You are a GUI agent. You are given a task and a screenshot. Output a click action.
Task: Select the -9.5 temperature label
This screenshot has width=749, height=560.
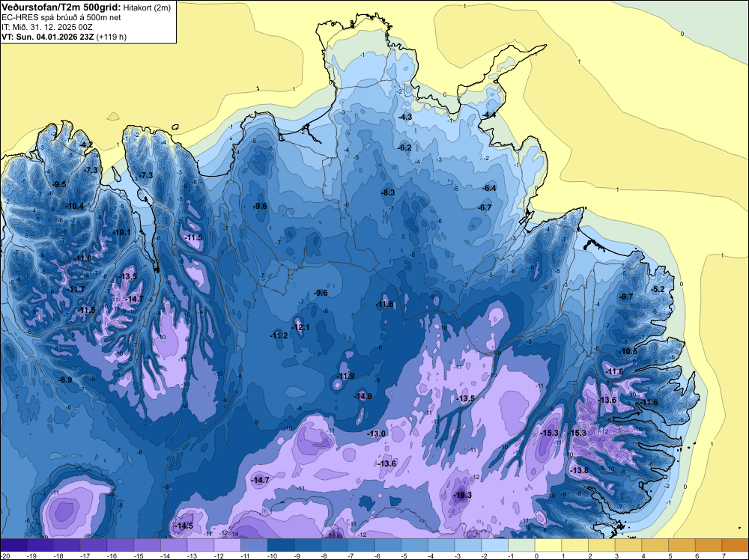point(59,184)
